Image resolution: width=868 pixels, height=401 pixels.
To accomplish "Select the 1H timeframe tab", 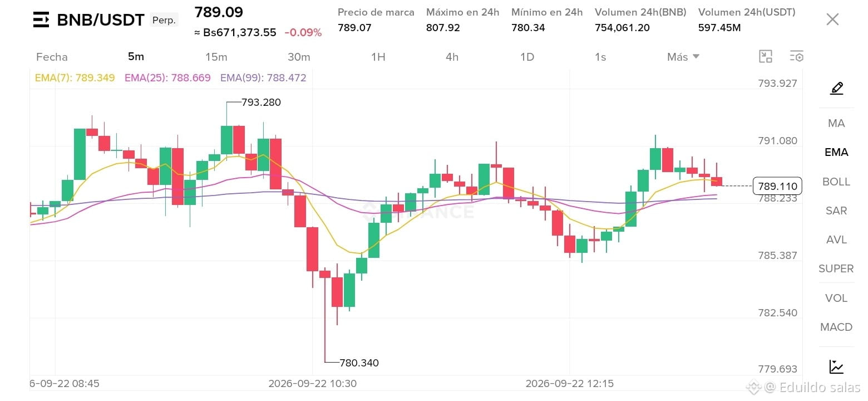I will coord(378,57).
